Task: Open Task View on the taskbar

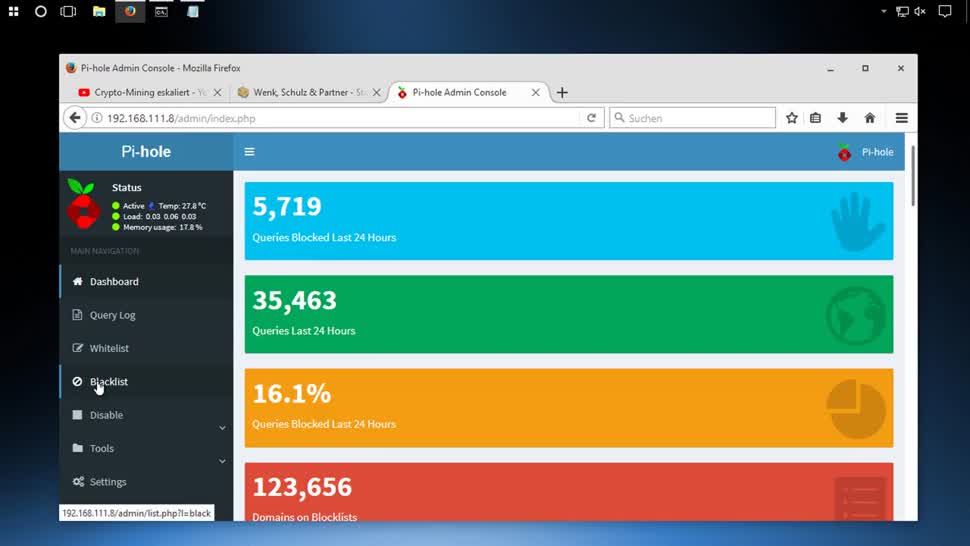Action: [x=68, y=11]
